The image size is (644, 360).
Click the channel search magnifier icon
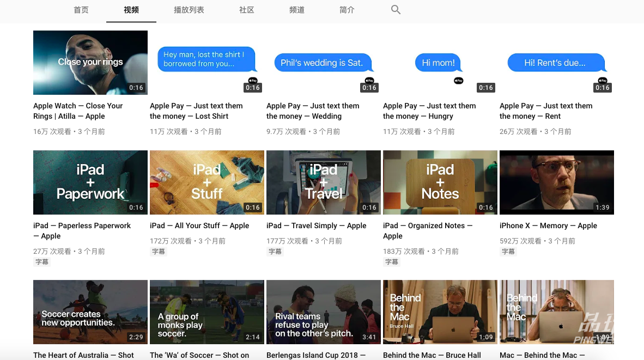[x=396, y=10]
